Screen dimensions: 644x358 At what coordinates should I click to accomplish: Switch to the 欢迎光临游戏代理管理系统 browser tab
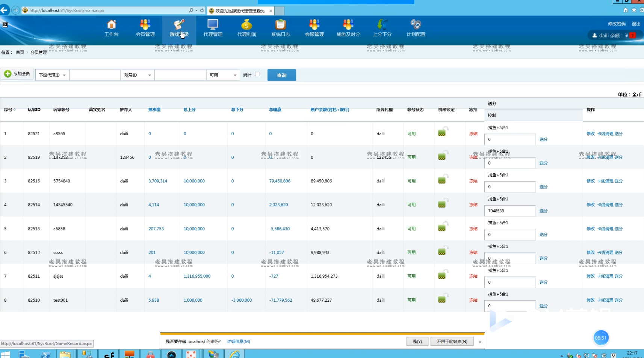click(240, 11)
